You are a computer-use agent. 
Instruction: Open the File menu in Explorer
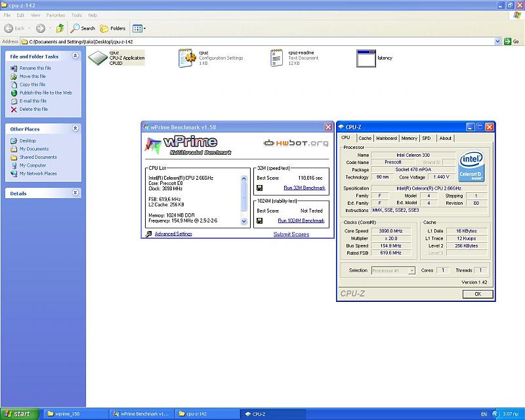[7, 15]
